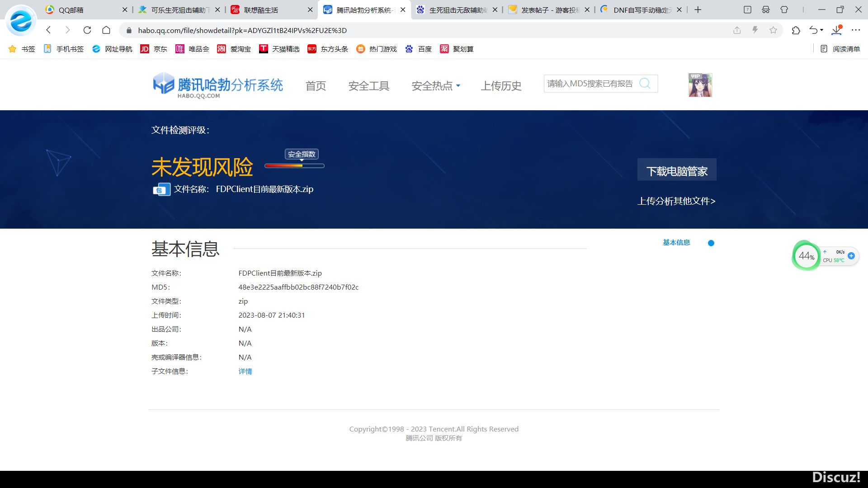The image size is (868, 488).
Task: Reload the current page
Action: [87, 30]
